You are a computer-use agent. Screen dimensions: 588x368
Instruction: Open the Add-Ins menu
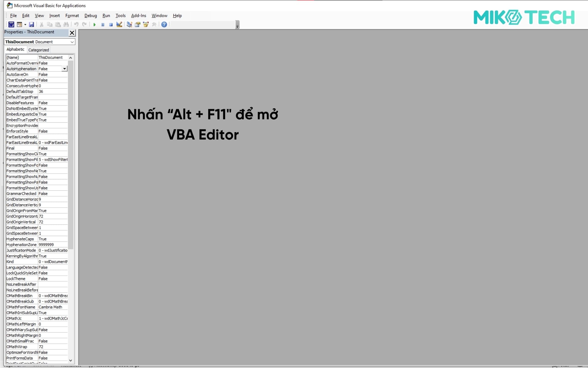click(139, 16)
